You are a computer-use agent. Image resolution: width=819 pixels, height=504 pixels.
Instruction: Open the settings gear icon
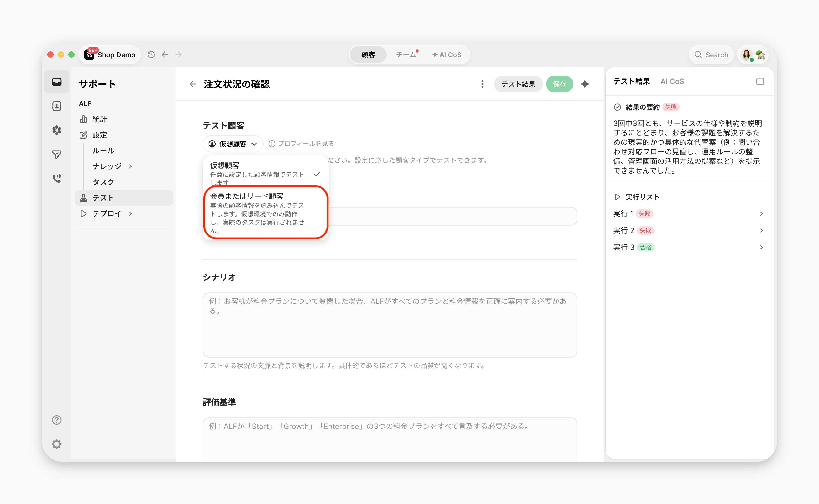[x=57, y=444]
